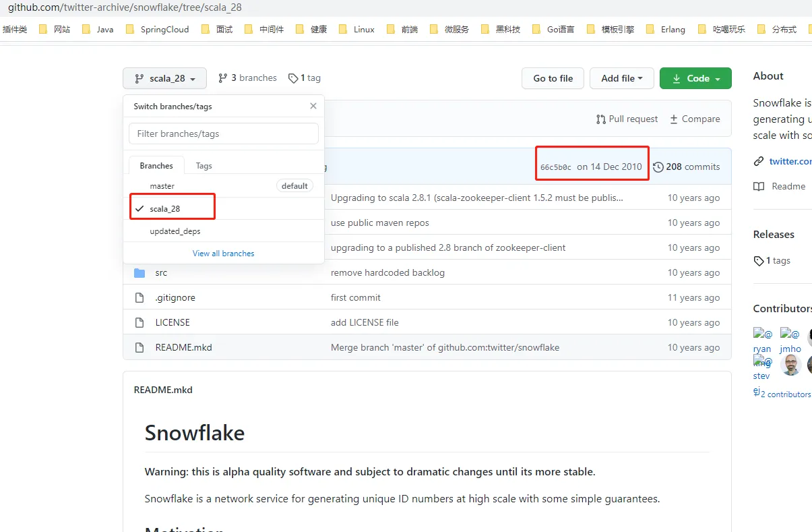
Task: Open the 微服务 bookmark folder
Action: [449, 29]
